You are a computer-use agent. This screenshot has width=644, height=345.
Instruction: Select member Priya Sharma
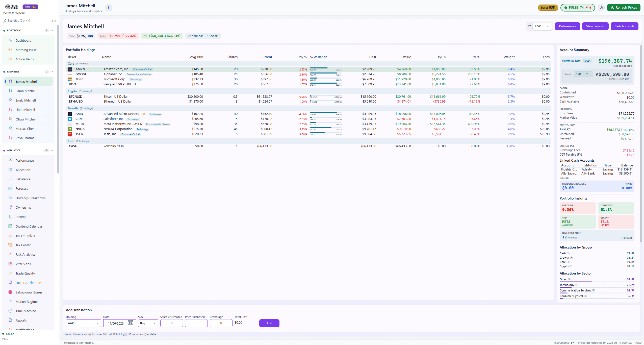point(29,138)
